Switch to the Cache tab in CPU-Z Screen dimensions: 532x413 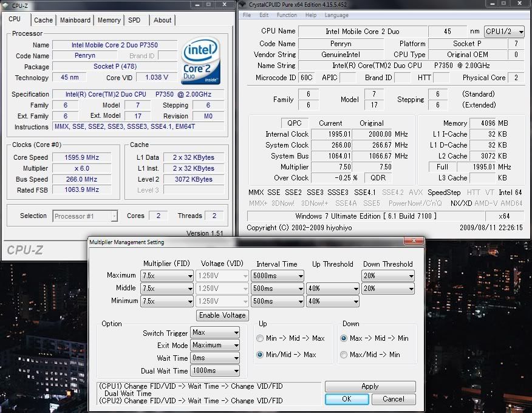pos(44,20)
